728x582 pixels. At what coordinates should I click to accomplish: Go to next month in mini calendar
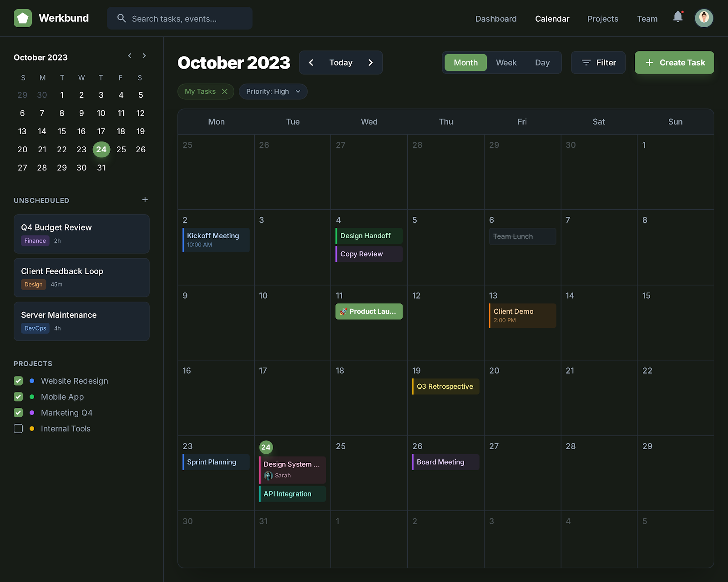[144, 55]
